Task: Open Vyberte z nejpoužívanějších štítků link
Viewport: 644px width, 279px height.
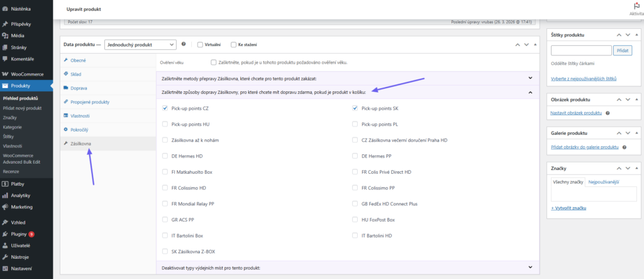Action: 584,79
